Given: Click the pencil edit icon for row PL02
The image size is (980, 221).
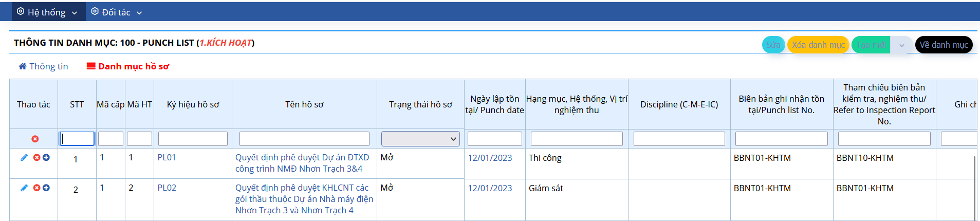Looking at the screenshot, I should (x=24, y=188).
